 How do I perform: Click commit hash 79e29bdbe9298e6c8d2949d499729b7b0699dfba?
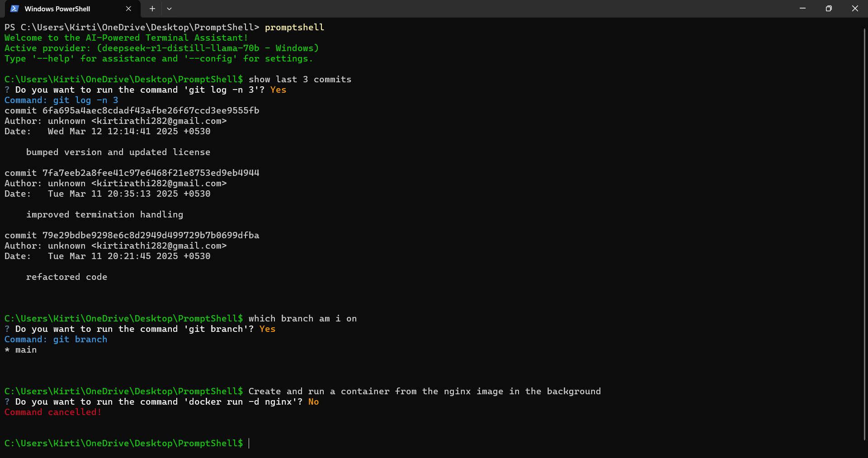pyautogui.click(x=151, y=236)
